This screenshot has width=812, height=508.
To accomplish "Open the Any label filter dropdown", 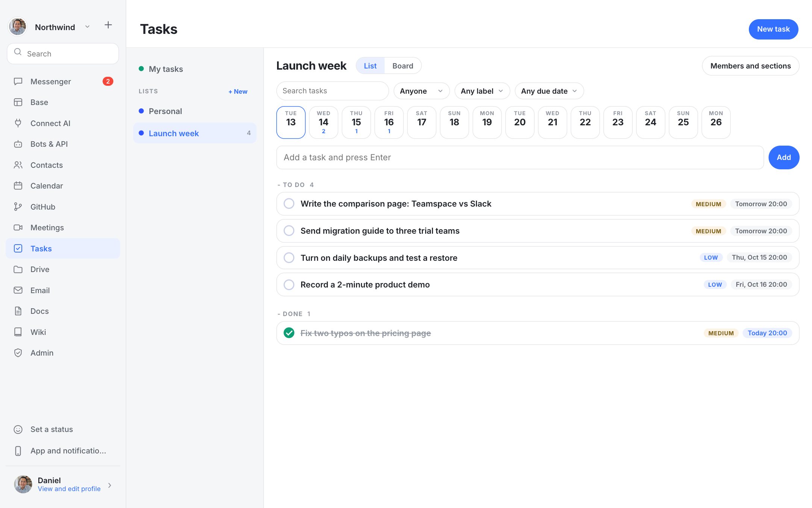I will 482,91.
